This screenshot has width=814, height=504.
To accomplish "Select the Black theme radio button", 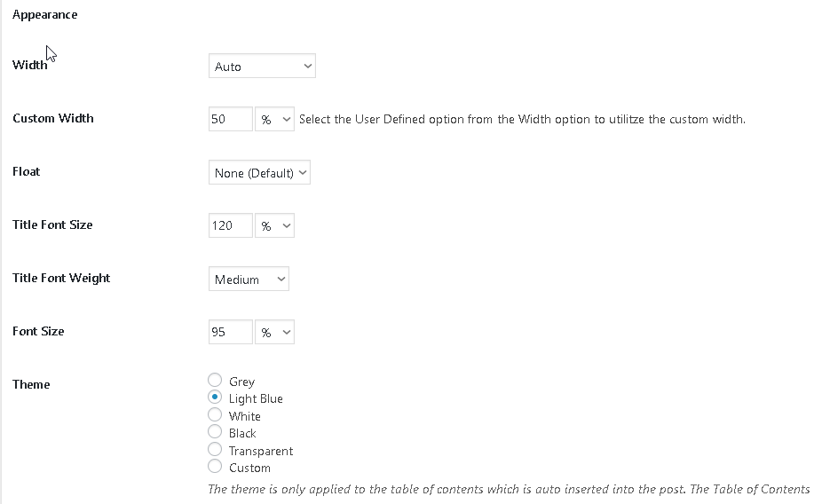I will [x=215, y=432].
